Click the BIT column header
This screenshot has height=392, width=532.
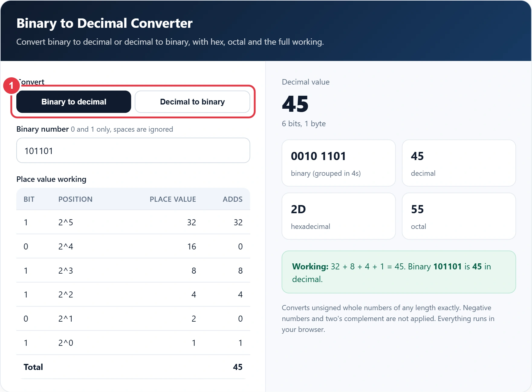pyautogui.click(x=29, y=199)
